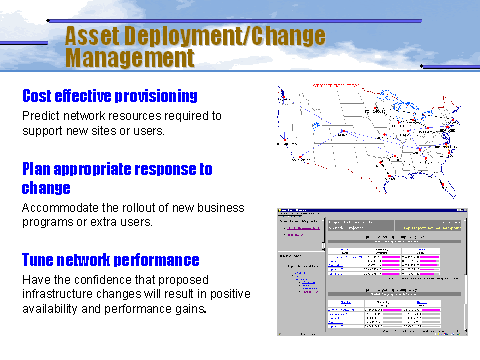Click the second purple link in upper left pane
Screen dimensions: 480x360
click(x=295, y=235)
